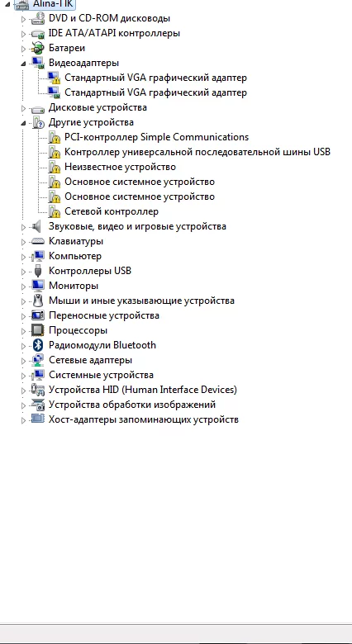Click the Клавиатуры keyboard icon
The height and width of the screenshot is (644, 352).
click(38, 241)
